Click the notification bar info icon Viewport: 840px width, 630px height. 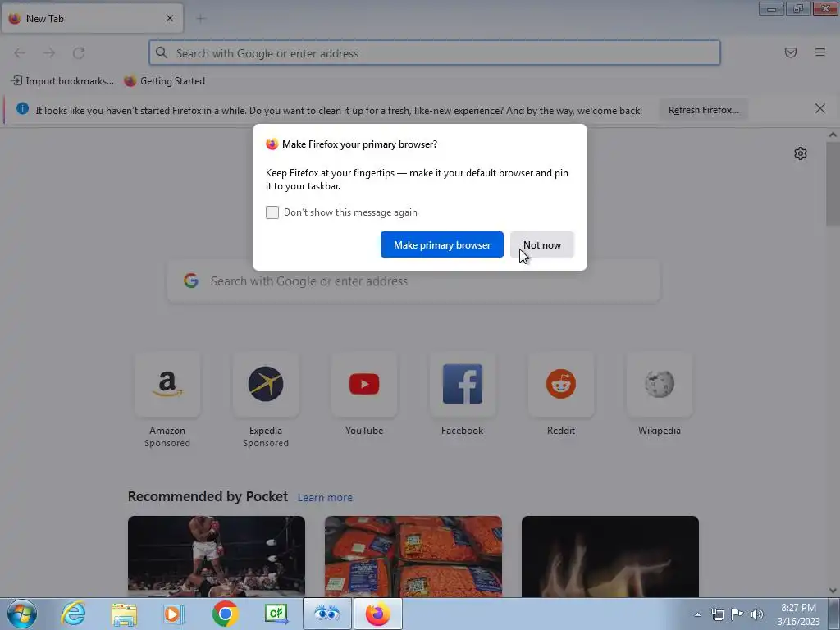pyautogui.click(x=22, y=109)
